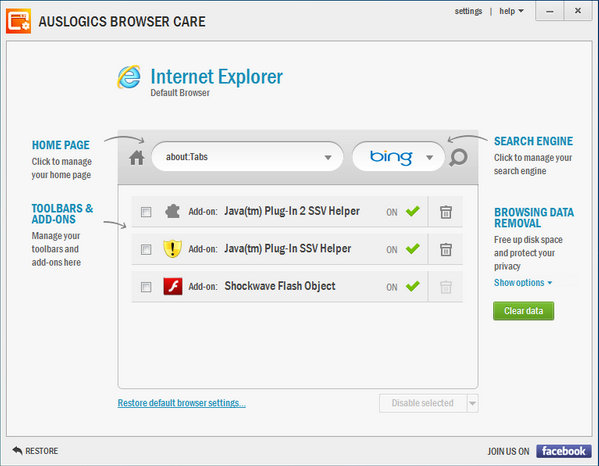
Task: Click the home icon beside about:Tabs
Action: (136, 157)
